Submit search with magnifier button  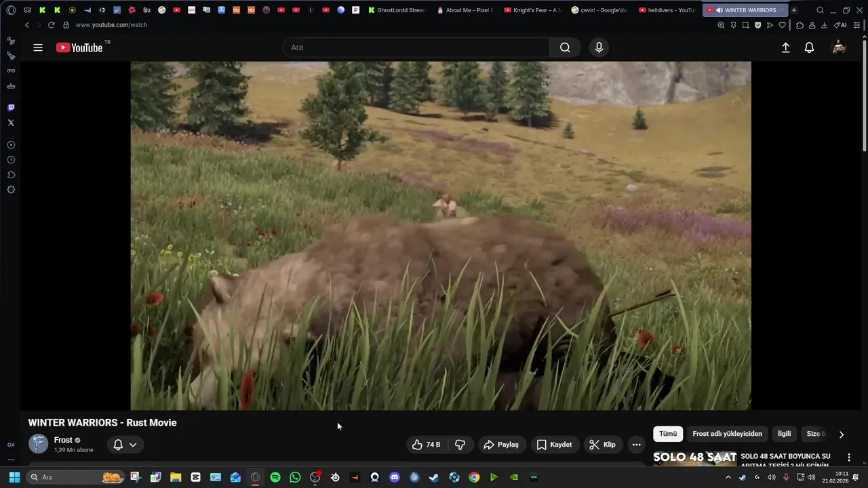565,47
